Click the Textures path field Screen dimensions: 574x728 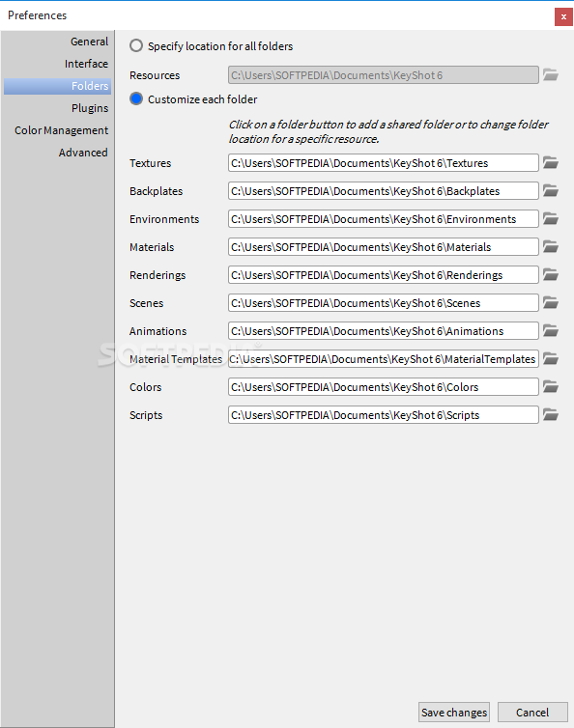pyautogui.click(x=384, y=163)
